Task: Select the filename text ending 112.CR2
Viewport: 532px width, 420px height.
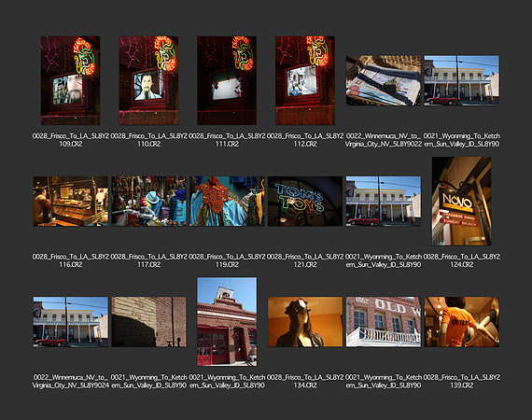Action: (305, 140)
